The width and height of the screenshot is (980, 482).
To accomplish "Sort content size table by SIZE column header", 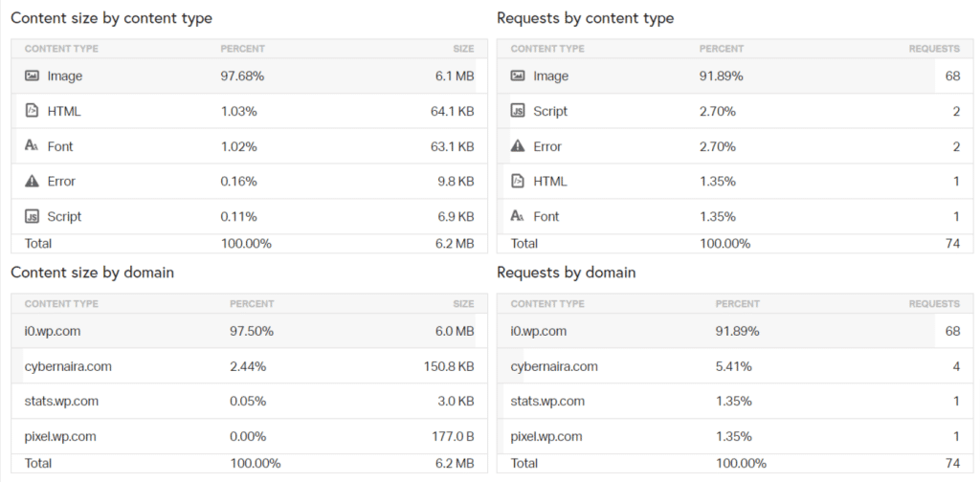I will [x=463, y=49].
